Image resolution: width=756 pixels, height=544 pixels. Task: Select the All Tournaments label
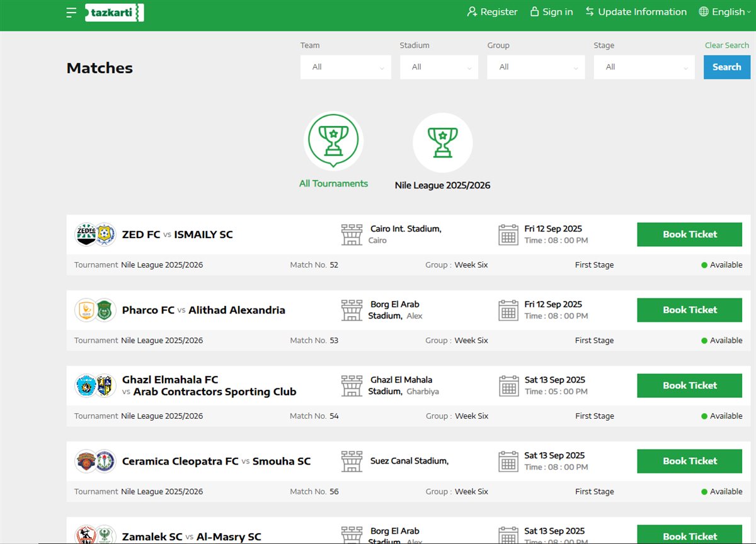pos(333,184)
